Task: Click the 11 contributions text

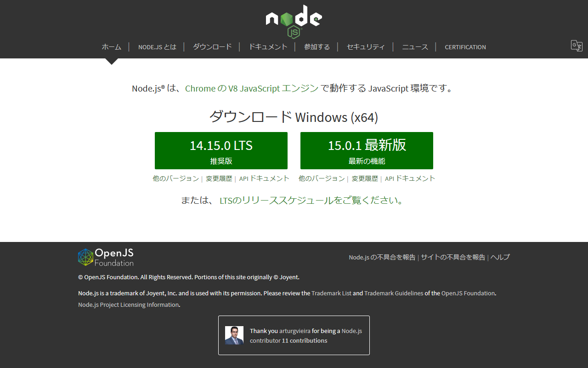Action: point(305,341)
